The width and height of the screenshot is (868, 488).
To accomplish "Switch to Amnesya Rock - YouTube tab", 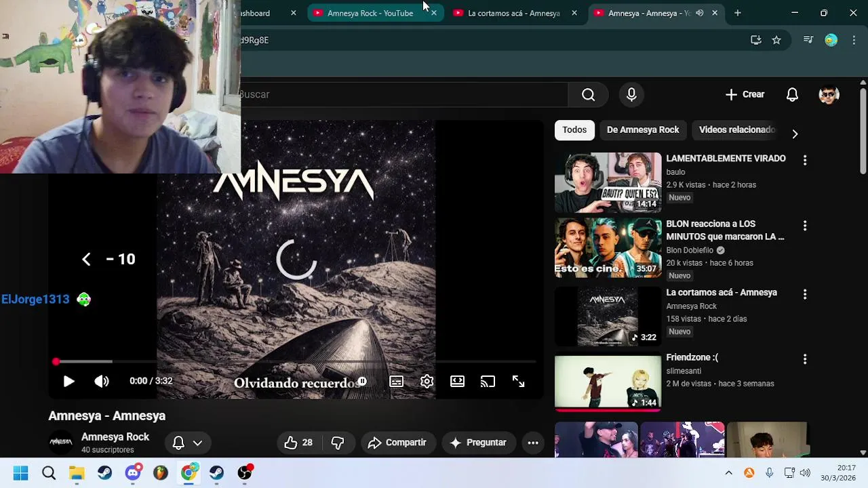I will click(x=370, y=13).
